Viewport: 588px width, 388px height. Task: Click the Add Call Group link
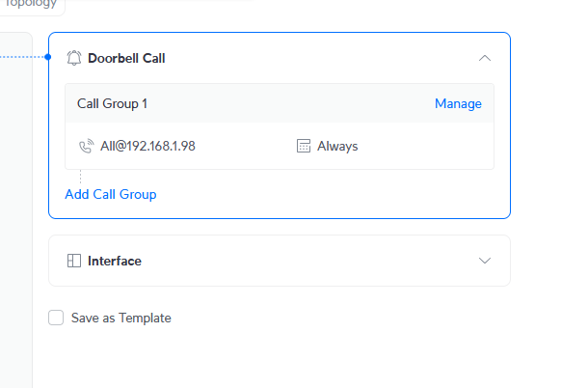(110, 194)
